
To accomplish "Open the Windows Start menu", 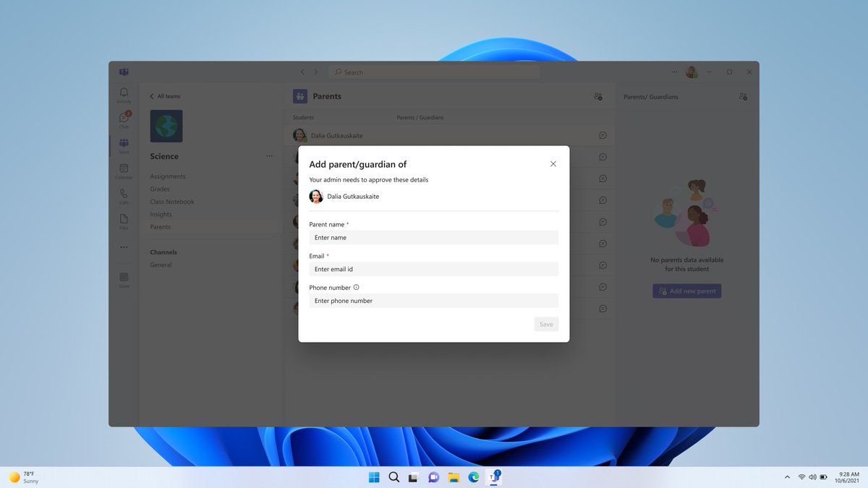I will [374, 477].
